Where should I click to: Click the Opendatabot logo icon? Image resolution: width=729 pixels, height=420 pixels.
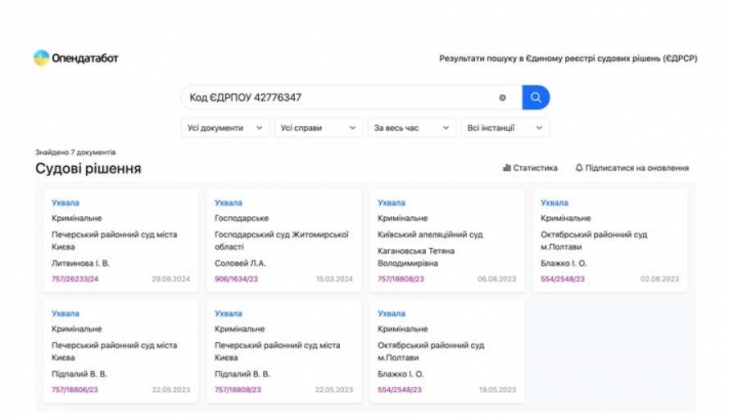(x=41, y=58)
